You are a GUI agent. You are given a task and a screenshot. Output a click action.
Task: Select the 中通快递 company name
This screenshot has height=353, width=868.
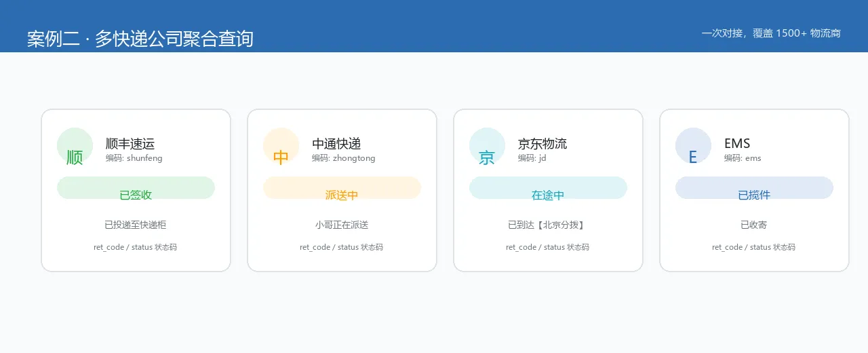[x=336, y=144]
